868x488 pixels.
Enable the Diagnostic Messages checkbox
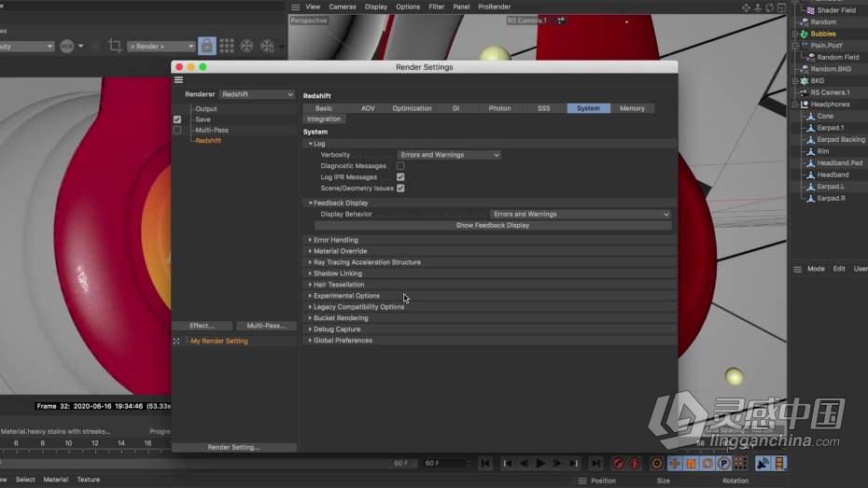(400, 166)
